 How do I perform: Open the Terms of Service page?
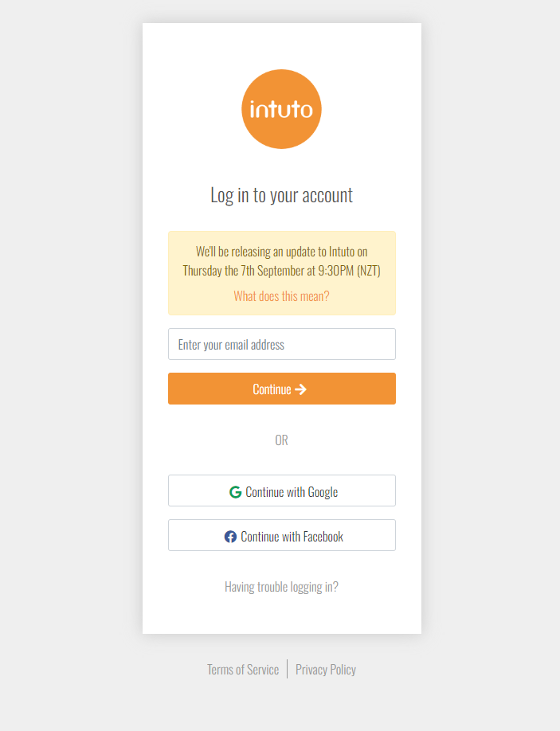point(243,669)
